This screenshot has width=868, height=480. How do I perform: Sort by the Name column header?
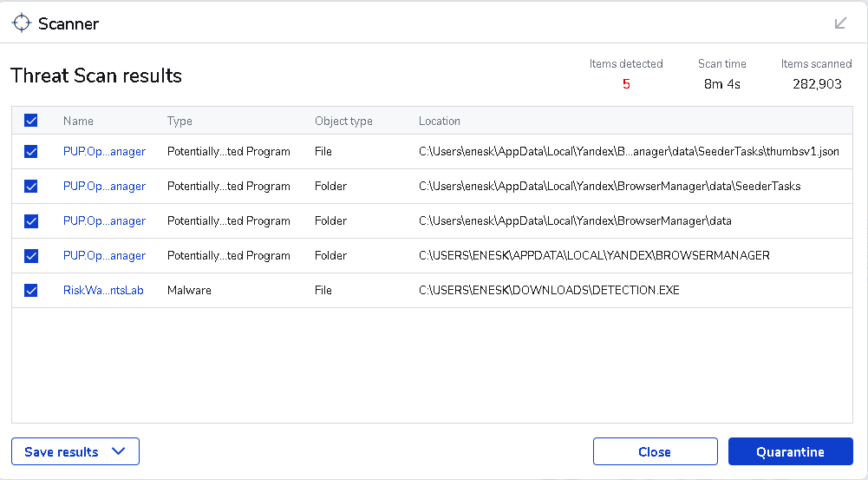click(78, 122)
